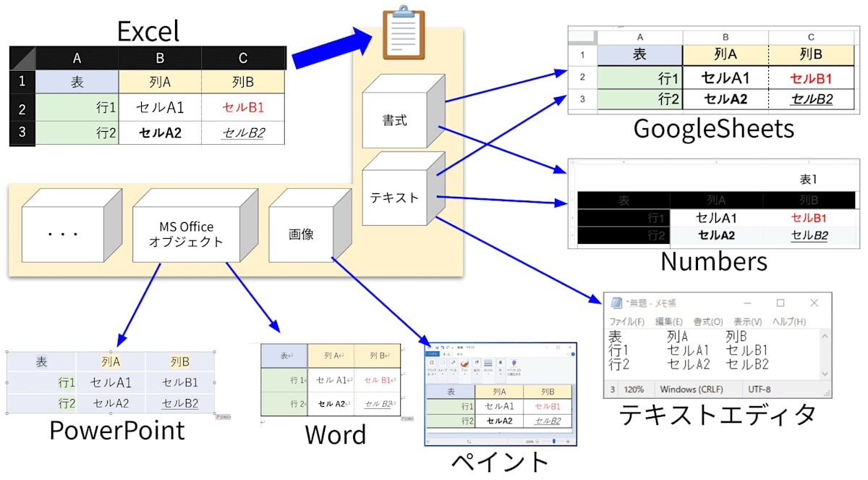This screenshot has width=868, height=480.
Task: Click the Notepad scrollbar down arrow
Action: (x=825, y=374)
